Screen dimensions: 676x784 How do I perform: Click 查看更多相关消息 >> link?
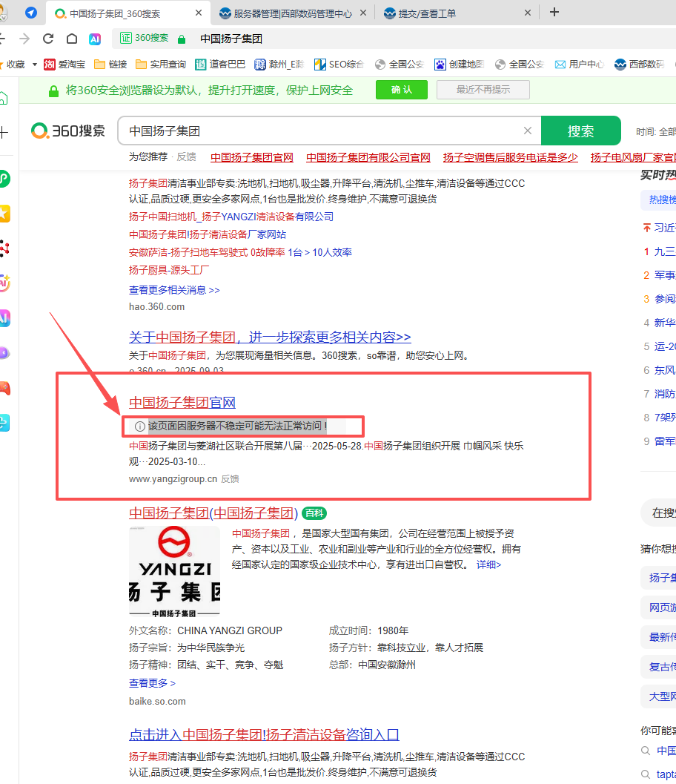point(174,290)
